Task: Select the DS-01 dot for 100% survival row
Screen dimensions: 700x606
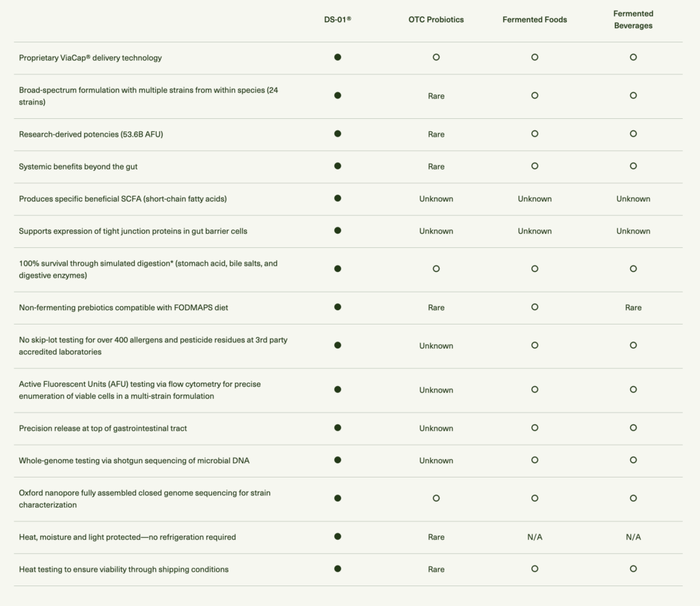Action: click(338, 268)
